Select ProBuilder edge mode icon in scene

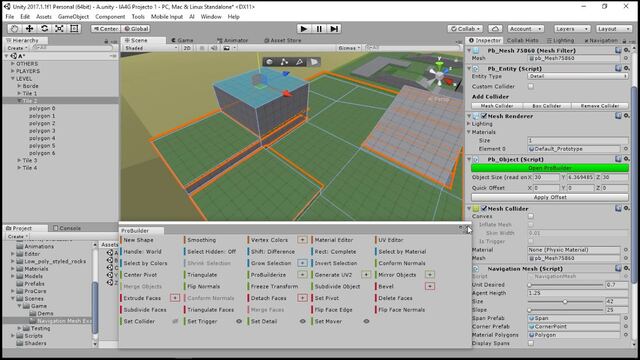[299, 62]
